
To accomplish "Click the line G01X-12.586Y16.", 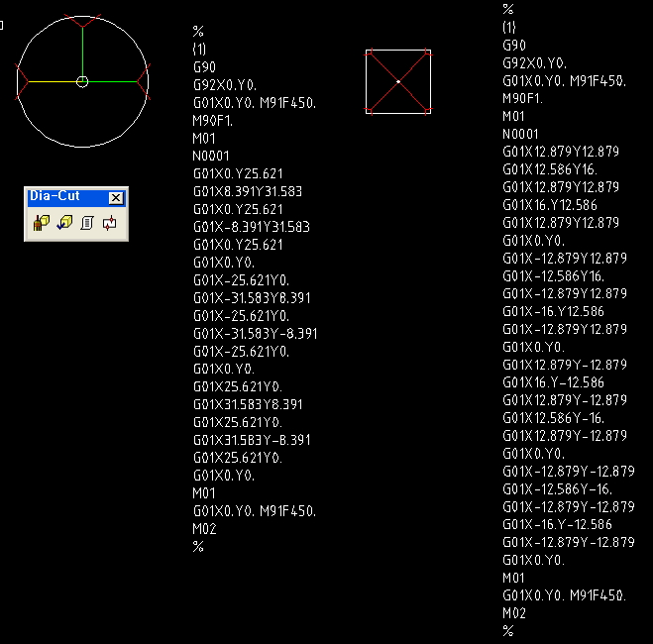I will 554,276.
